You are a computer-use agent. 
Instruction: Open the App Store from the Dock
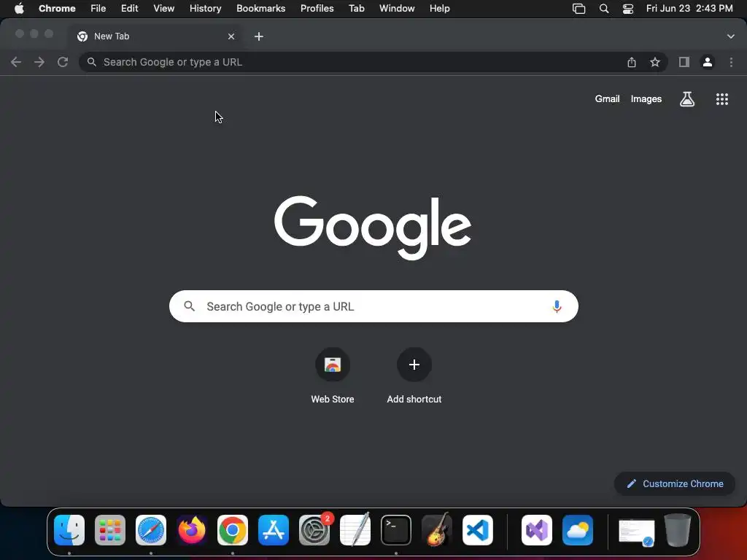click(274, 530)
